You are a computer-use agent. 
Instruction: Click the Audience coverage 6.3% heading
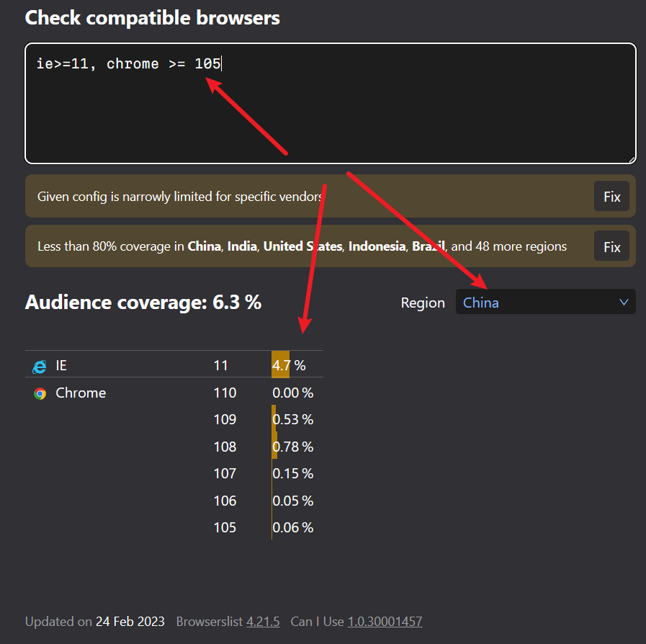pyautogui.click(x=143, y=303)
